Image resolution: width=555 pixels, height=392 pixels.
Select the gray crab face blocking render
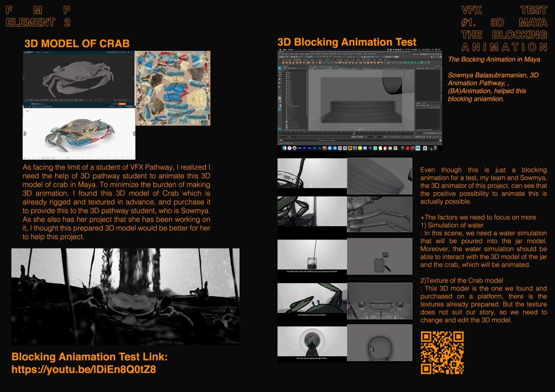(379, 301)
